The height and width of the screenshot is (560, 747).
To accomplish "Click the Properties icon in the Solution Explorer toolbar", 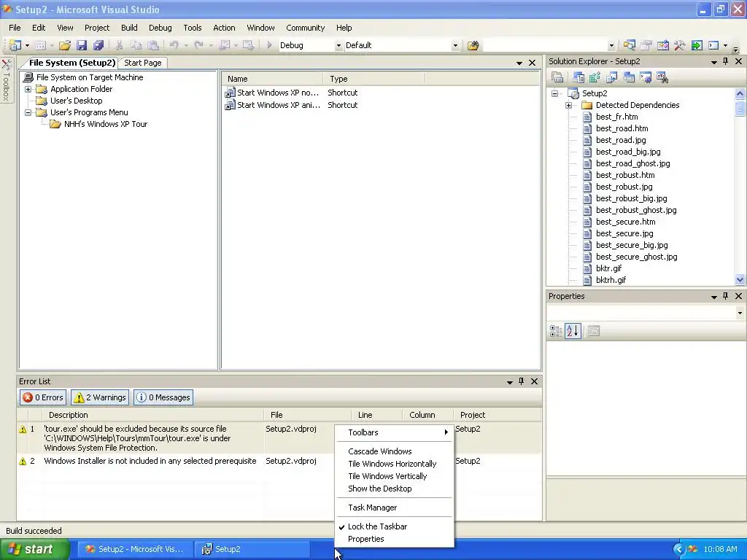I will [557, 77].
